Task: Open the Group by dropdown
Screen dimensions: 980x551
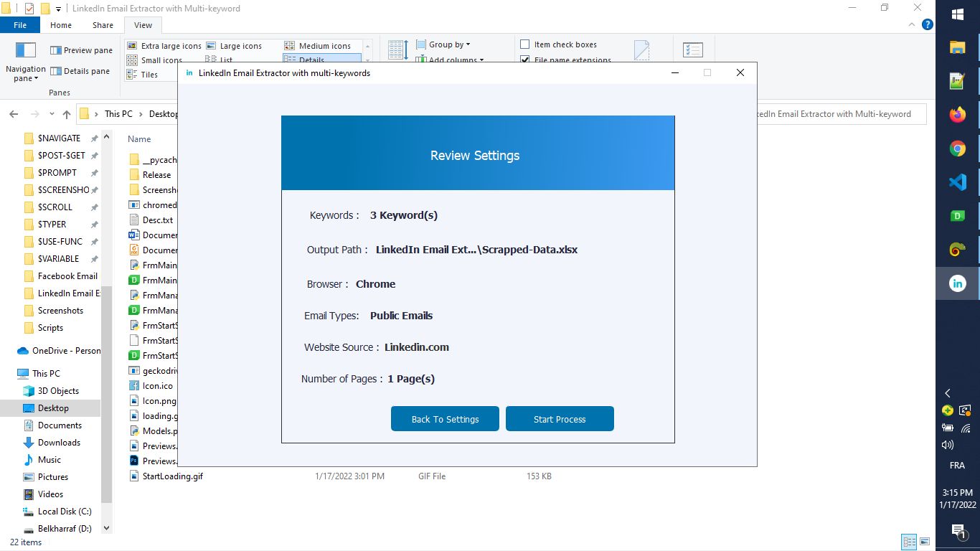Action: (443, 44)
